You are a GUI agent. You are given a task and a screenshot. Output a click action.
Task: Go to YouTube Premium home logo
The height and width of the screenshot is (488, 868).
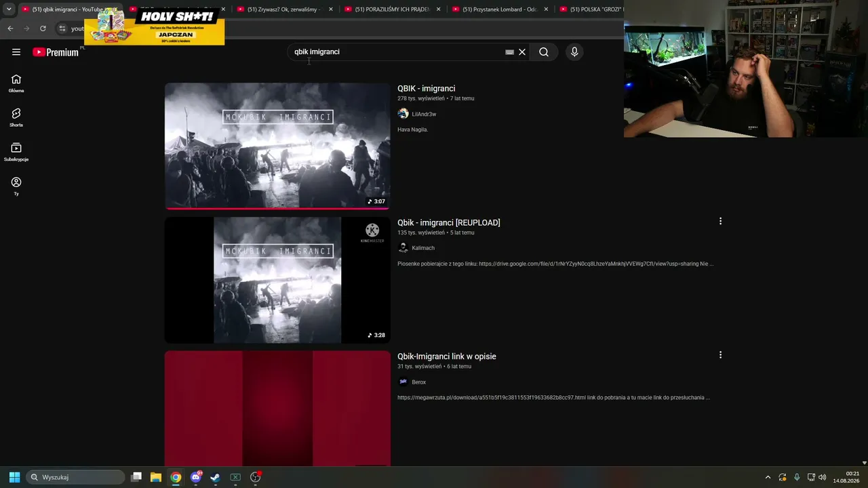(x=56, y=52)
